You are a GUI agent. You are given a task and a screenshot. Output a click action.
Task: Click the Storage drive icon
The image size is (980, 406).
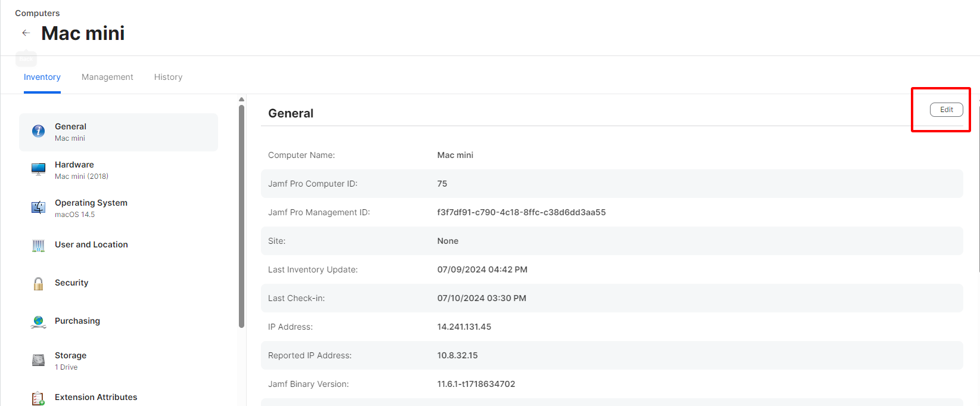point(38,360)
